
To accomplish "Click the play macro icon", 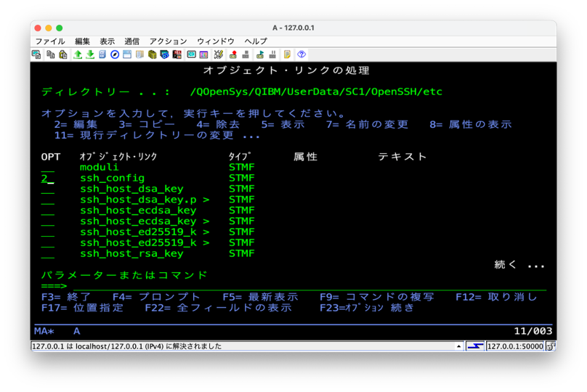I will coord(260,54).
